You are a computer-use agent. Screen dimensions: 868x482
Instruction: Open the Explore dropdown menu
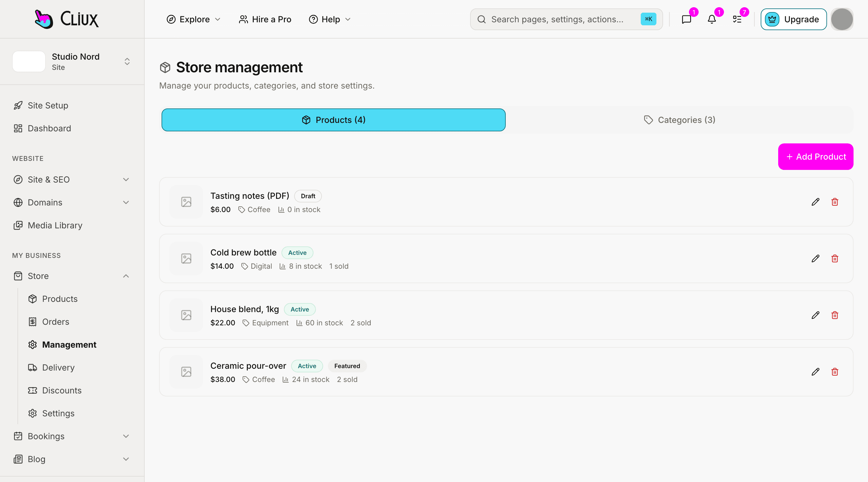[194, 19]
